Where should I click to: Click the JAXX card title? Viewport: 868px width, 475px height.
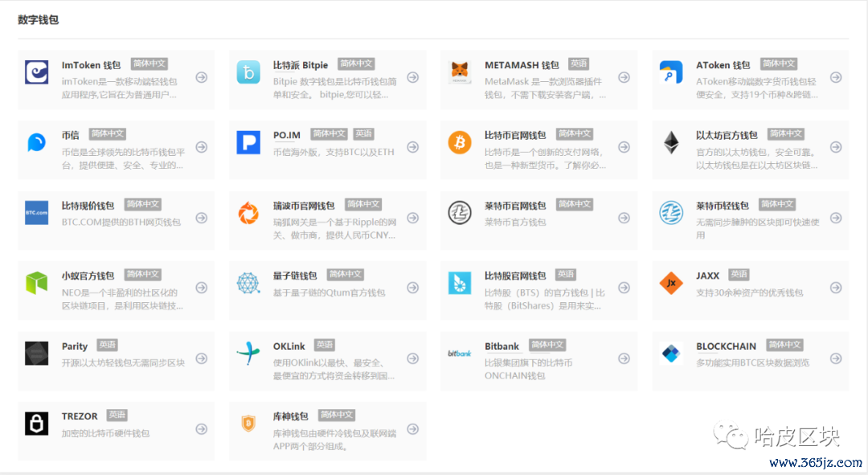coord(707,276)
